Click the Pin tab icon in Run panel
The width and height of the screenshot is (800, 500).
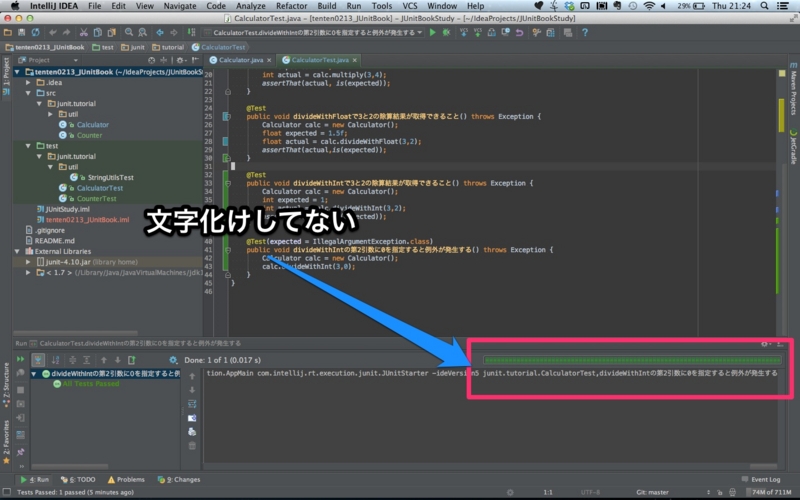[20, 452]
